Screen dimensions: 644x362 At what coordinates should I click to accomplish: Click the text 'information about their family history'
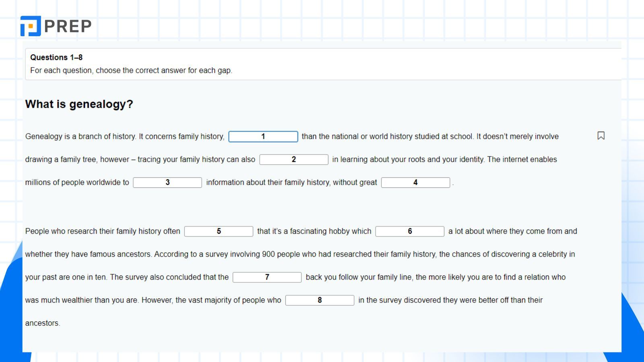[x=268, y=183]
